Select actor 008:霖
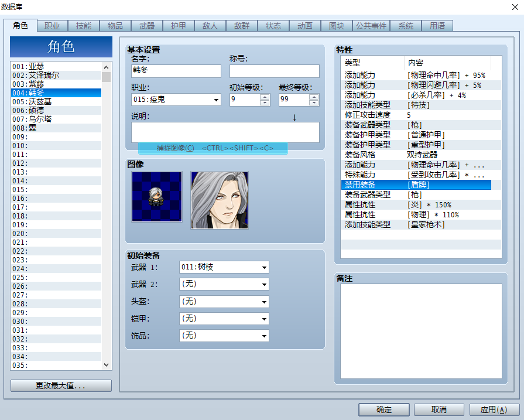 tap(56, 128)
